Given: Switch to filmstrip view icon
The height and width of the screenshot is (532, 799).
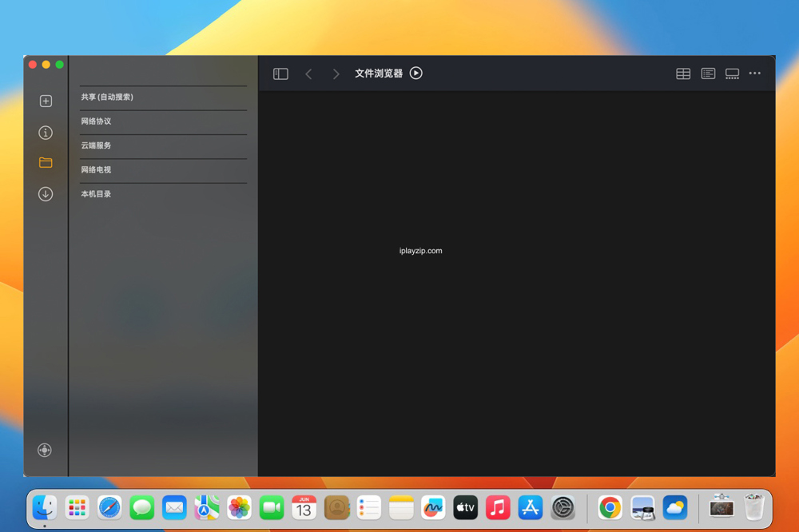Looking at the screenshot, I should click(x=732, y=73).
